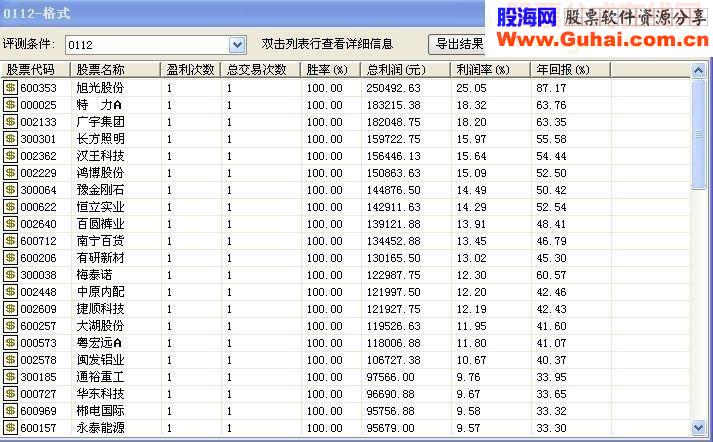The height and width of the screenshot is (442, 713).
Task: Select stock name 通裕重工
Action: click(x=100, y=377)
